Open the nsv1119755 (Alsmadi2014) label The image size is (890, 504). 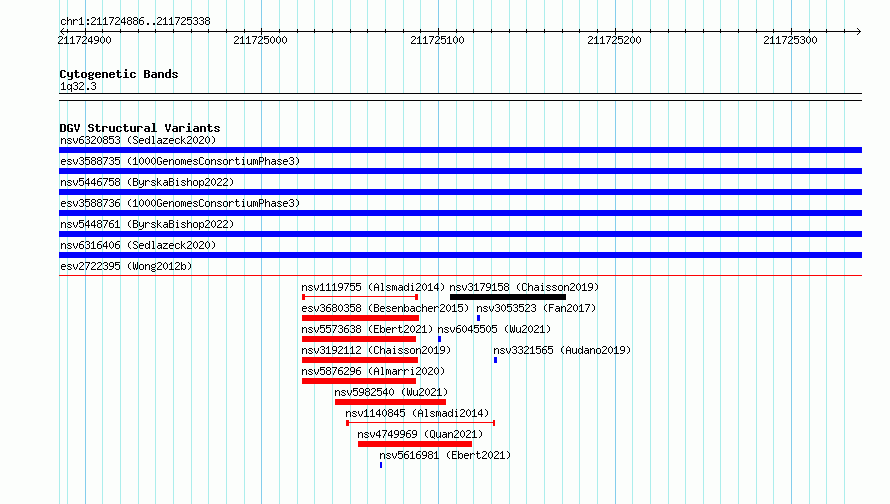point(373,287)
